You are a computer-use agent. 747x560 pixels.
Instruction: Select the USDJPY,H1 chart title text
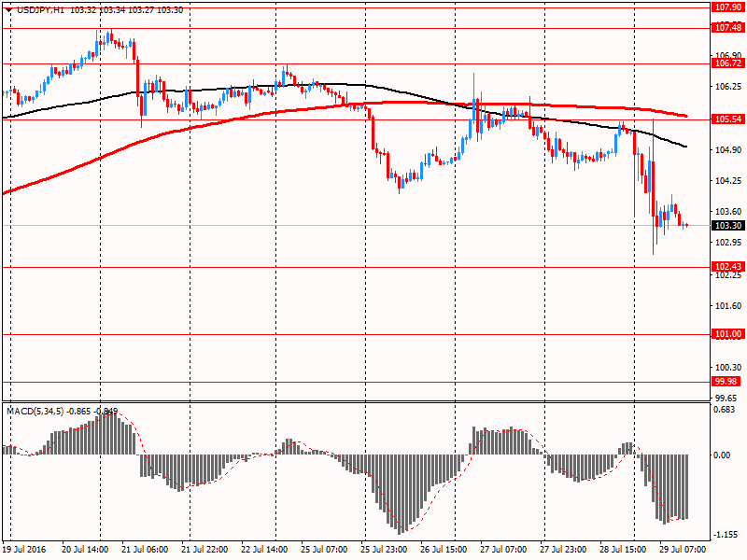click(x=40, y=10)
